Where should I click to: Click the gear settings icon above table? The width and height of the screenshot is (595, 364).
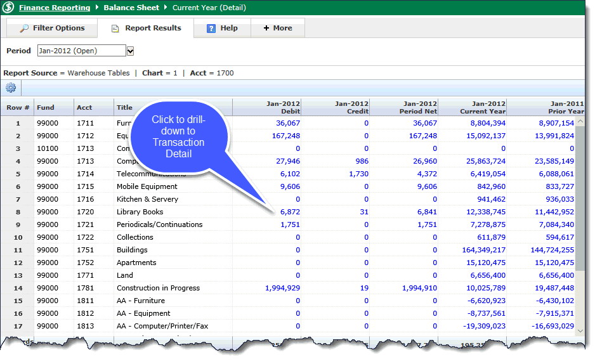pos(11,88)
